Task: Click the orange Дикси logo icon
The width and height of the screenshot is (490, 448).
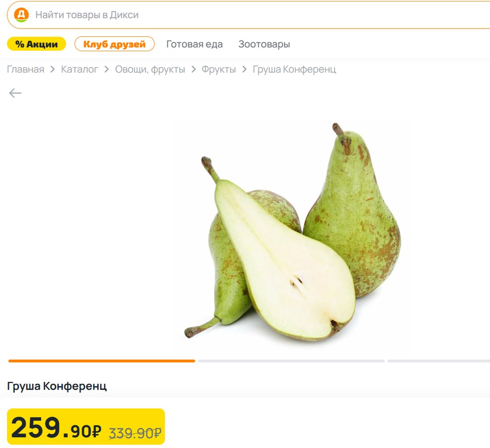Action: tap(21, 15)
